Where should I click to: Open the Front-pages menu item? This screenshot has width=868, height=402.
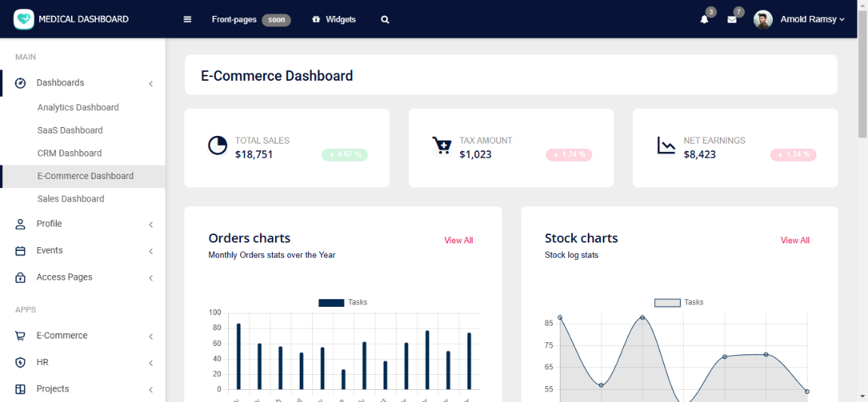234,20
